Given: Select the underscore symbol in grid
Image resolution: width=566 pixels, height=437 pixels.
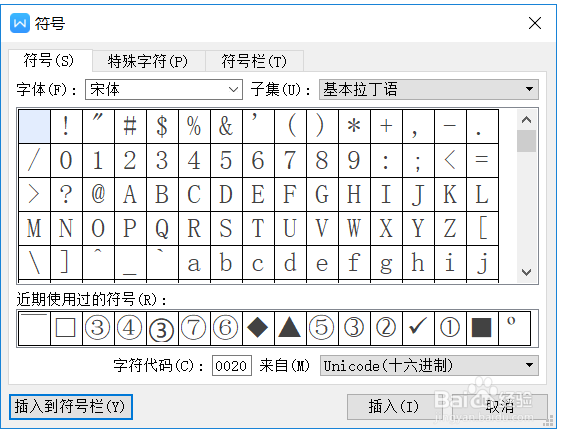Looking at the screenshot, I should point(130,263).
